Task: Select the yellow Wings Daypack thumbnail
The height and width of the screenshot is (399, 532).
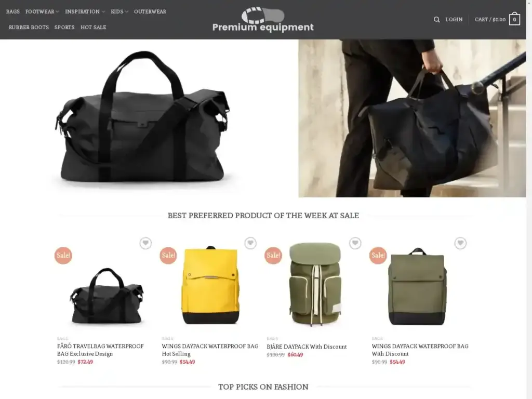Action: tap(210, 285)
